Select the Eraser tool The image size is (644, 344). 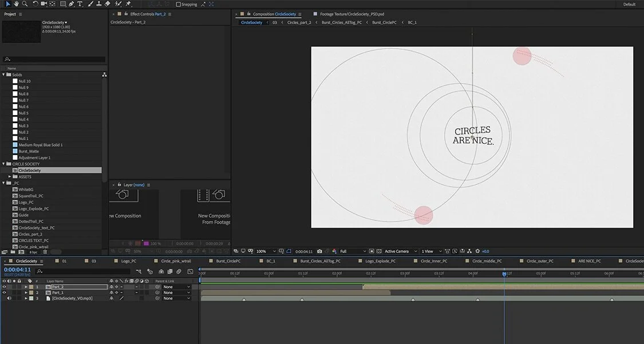108,4
